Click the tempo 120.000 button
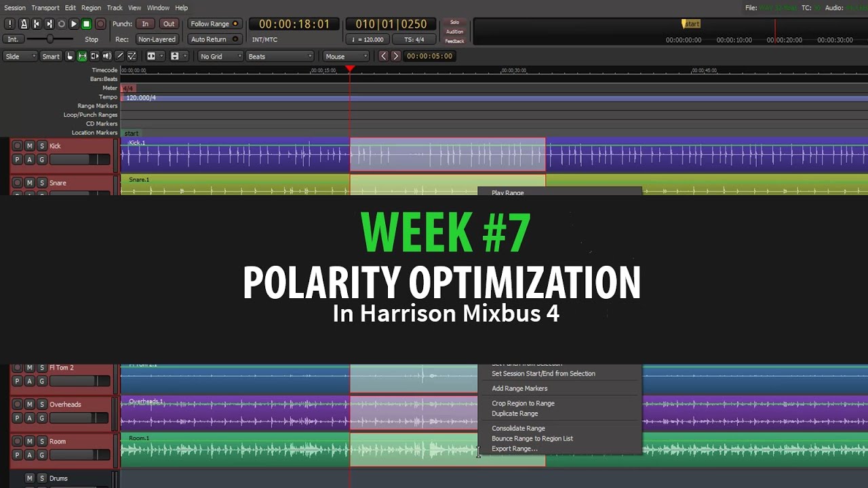The image size is (868, 488). tap(368, 39)
